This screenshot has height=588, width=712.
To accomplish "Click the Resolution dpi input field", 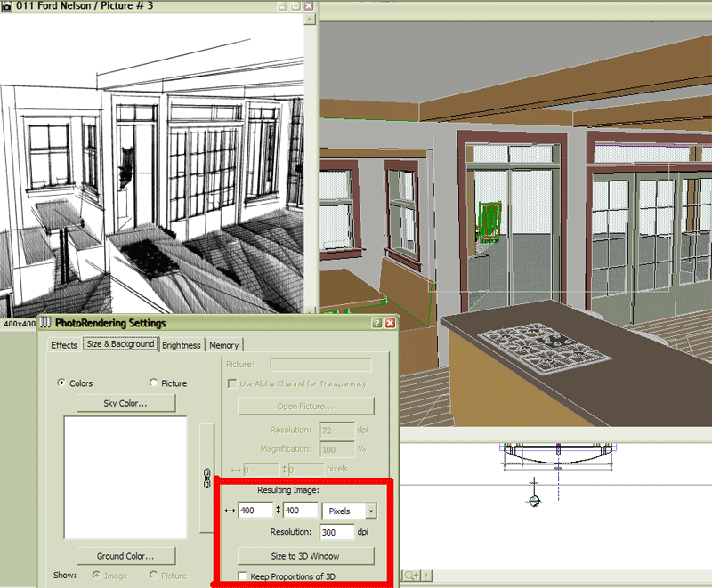I will point(338,532).
